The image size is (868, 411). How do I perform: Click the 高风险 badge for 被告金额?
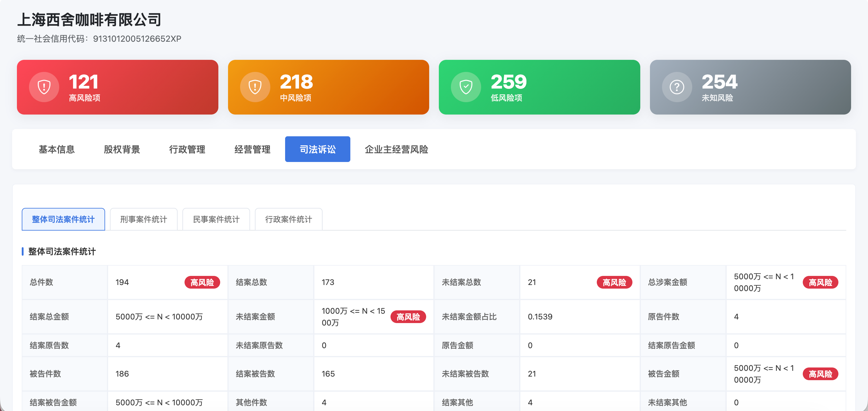(821, 374)
